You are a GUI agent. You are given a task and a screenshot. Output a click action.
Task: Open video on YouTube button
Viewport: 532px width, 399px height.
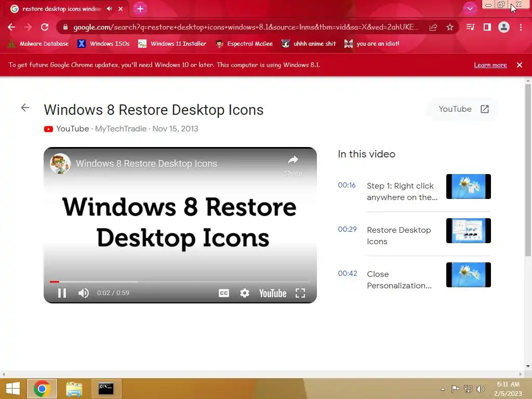(463, 109)
